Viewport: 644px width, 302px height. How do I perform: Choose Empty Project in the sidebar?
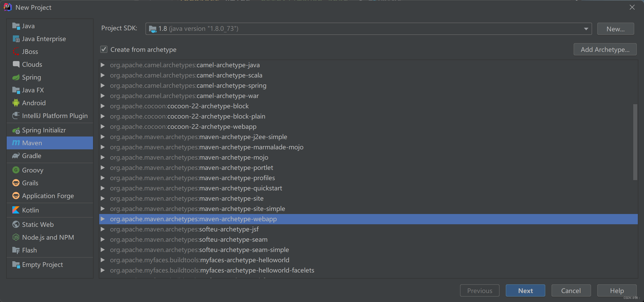(42, 265)
